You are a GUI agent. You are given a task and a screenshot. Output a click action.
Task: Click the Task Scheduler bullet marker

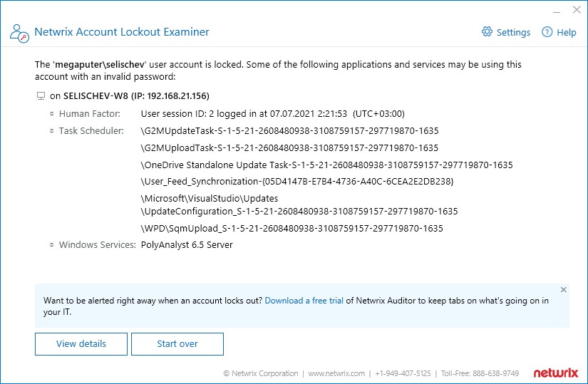coord(52,131)
